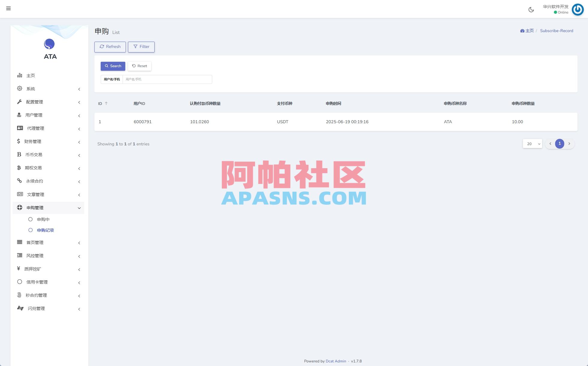
Task: Select the 财务管理 dollar icon
Action: (x=19, y=141)
